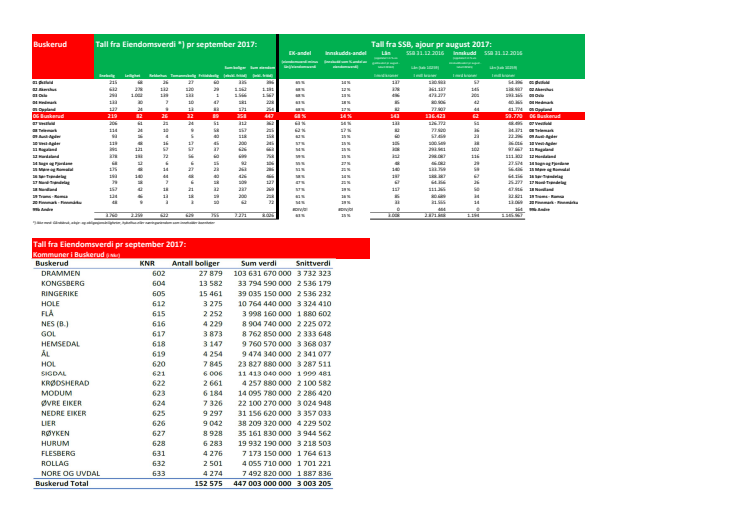Click the 'GOL' municipality name
Viewport: 746px width, 527px height.
tap(49, 334)
